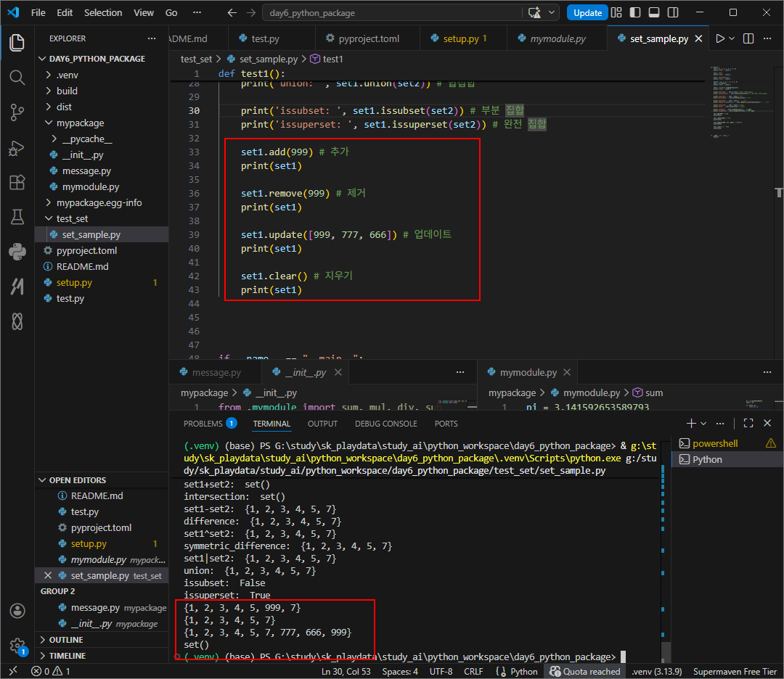Close the terminal panel
The width and height of the screenshot is (784, 679).
pos(767,423)
